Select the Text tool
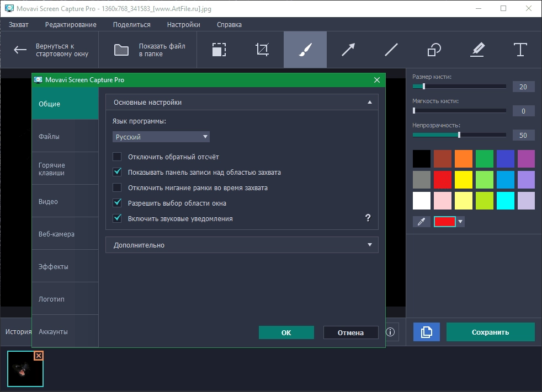Screen dimensions: 542x392 click(520, 50)
